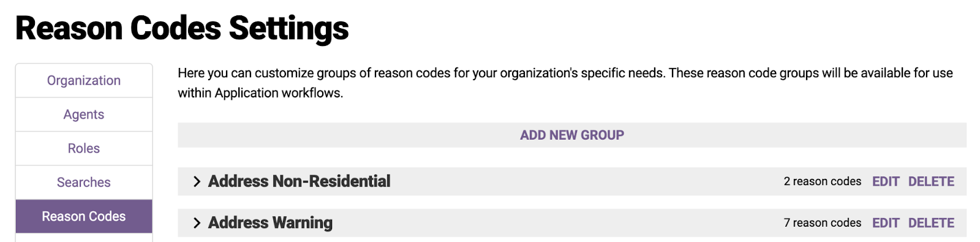Edit the Address Non-Residential group
Screen dimensions: 980x242
click(886, 181)
